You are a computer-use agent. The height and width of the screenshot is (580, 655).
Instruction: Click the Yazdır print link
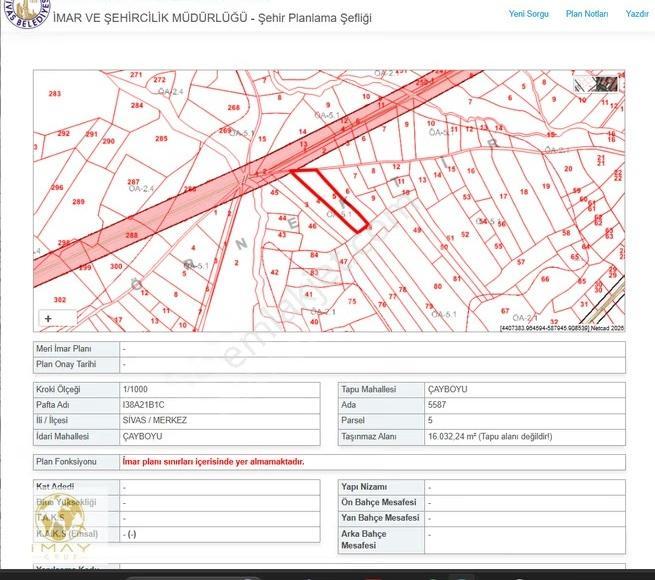[x=637, y=14]
